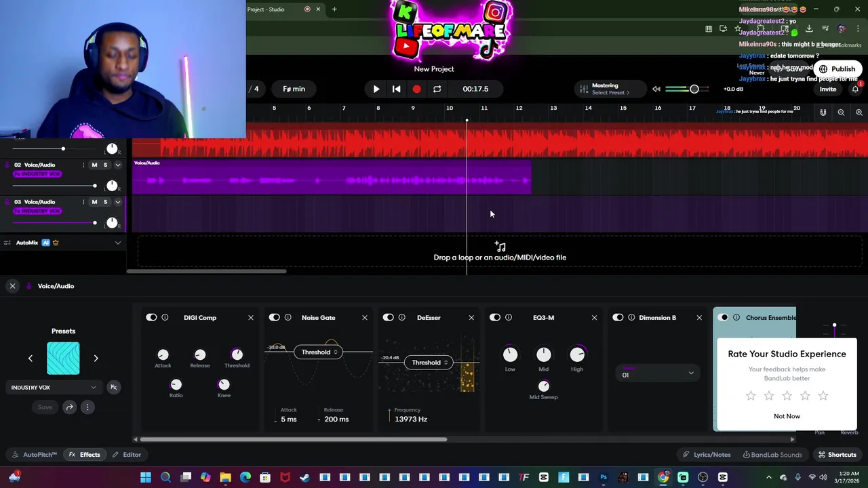Click the red Record button
Viewport: 868px width, 488px height.
pyautogui.click(x=416, y=89)
